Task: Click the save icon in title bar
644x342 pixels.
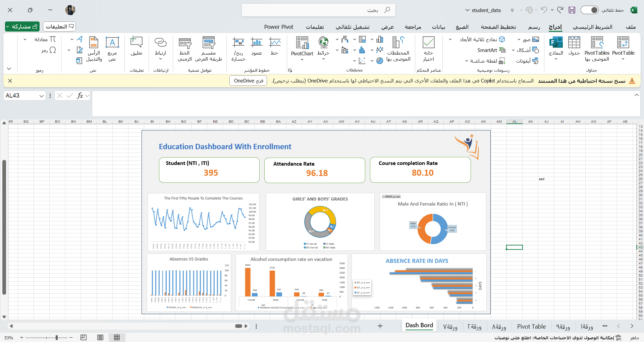Action: pos(572,10)
